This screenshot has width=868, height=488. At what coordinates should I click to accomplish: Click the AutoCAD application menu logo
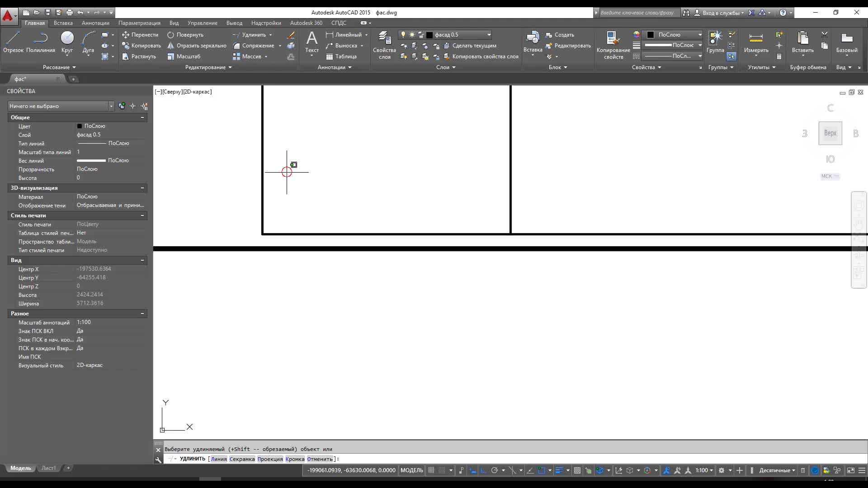coord(8,16)
